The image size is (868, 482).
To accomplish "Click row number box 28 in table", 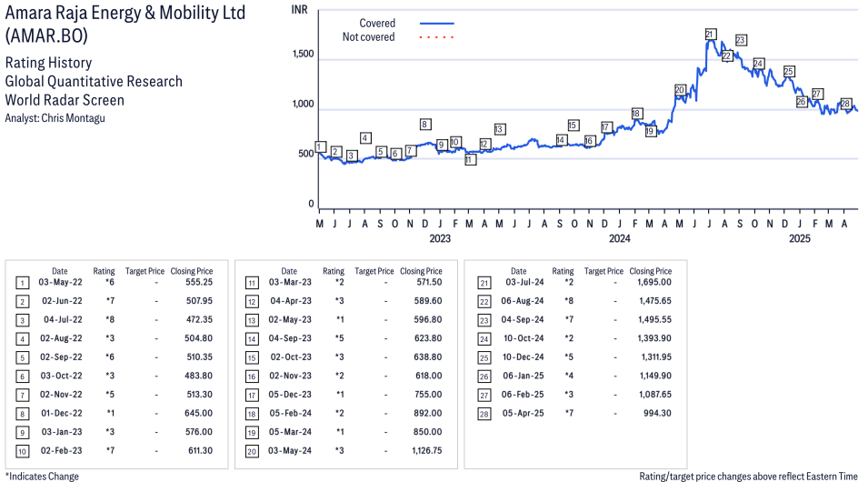I will coord(484,414).
